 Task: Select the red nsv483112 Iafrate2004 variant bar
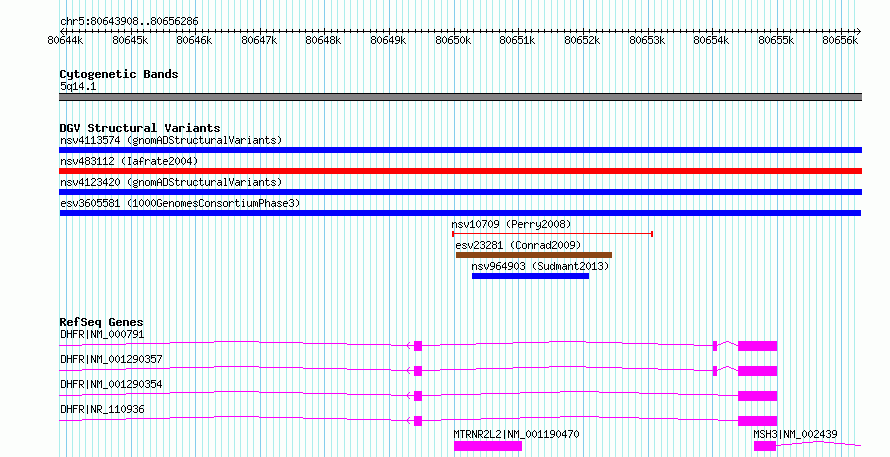[x=460, y=171]
